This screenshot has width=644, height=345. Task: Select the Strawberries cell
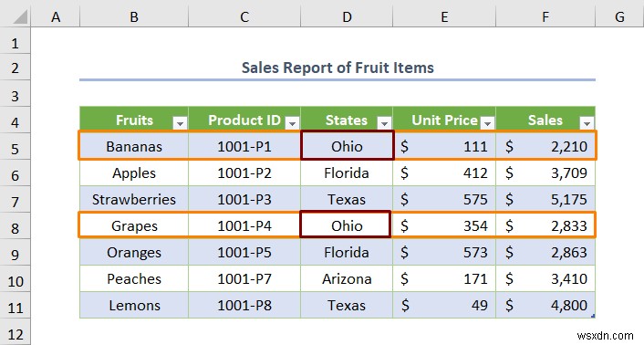point(134,199)
